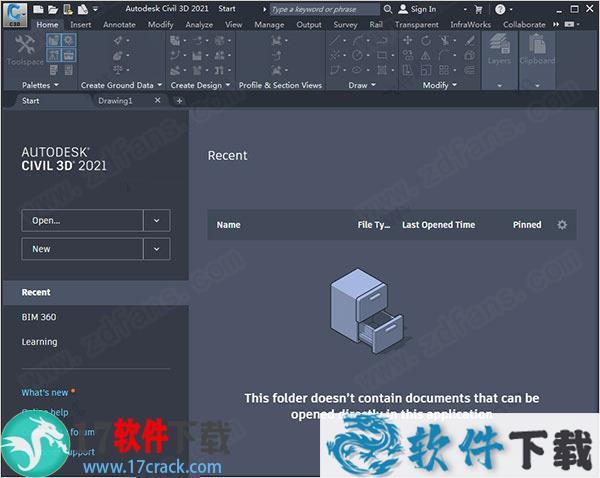Expand the Create Ground Data panel dropdown

(x=159, y=86)
